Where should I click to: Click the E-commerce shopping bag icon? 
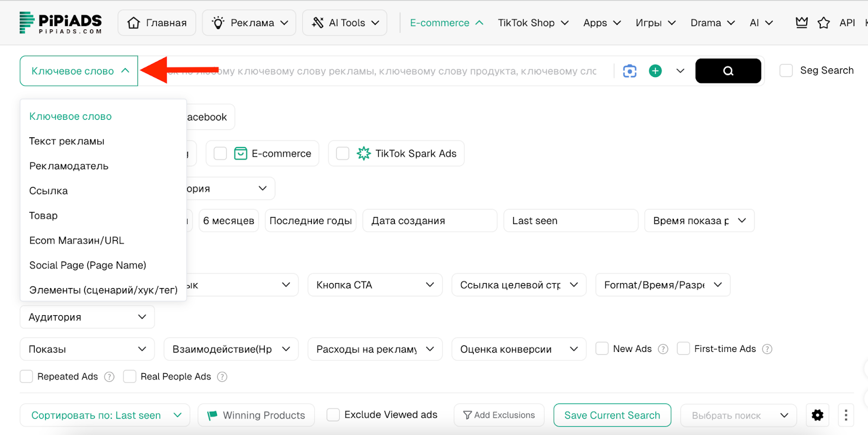pos(240,153)
